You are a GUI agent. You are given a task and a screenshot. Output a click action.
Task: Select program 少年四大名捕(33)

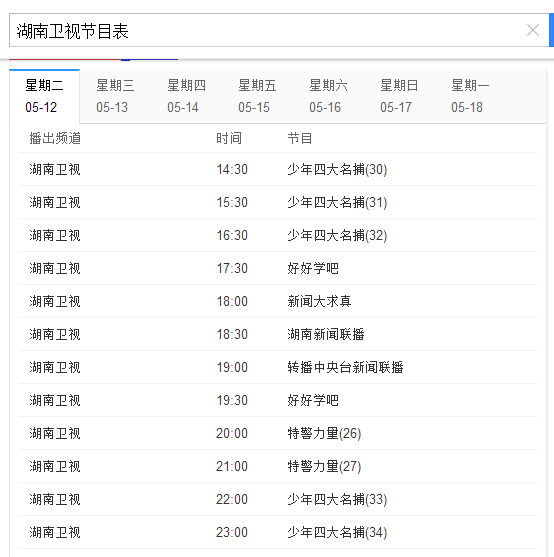pyautogui.click(x=337, y=500)
